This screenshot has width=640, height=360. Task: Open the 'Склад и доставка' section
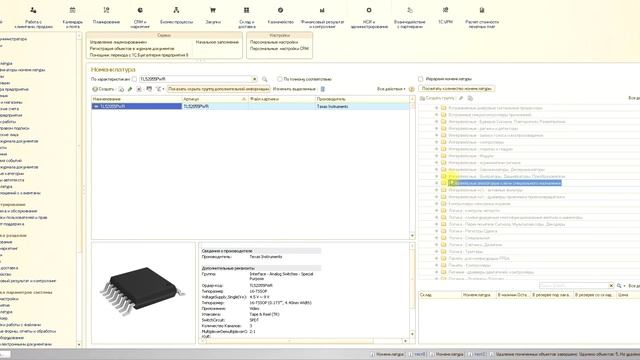click(247, 17)
